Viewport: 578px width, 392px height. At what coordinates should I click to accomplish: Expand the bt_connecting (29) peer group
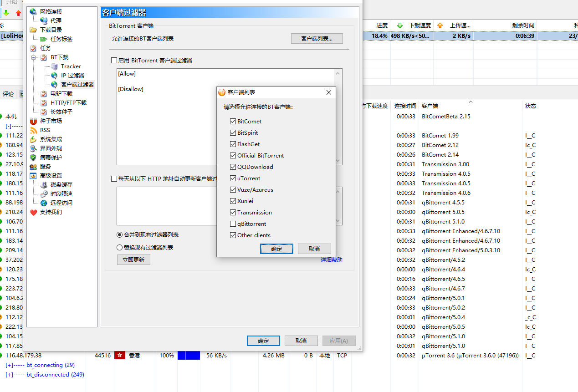point(9,365)
